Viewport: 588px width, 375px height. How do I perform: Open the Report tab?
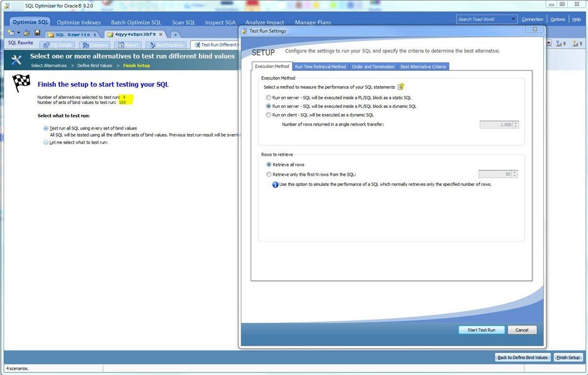pyautogui.click(x=128, y=45)
